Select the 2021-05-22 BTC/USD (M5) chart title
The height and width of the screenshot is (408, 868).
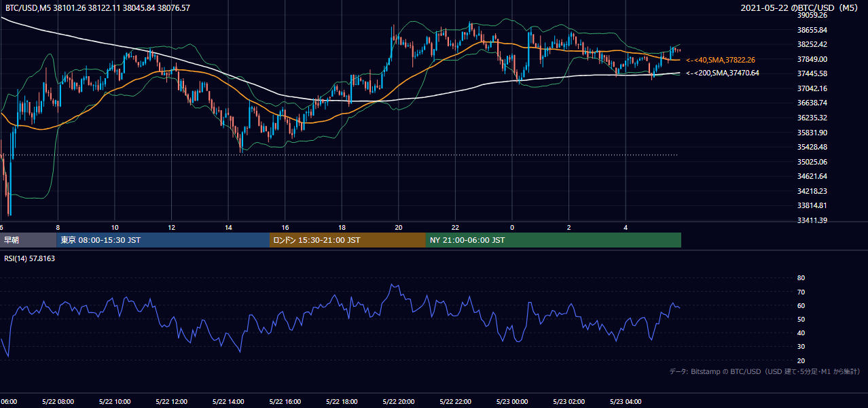(800, 8)
